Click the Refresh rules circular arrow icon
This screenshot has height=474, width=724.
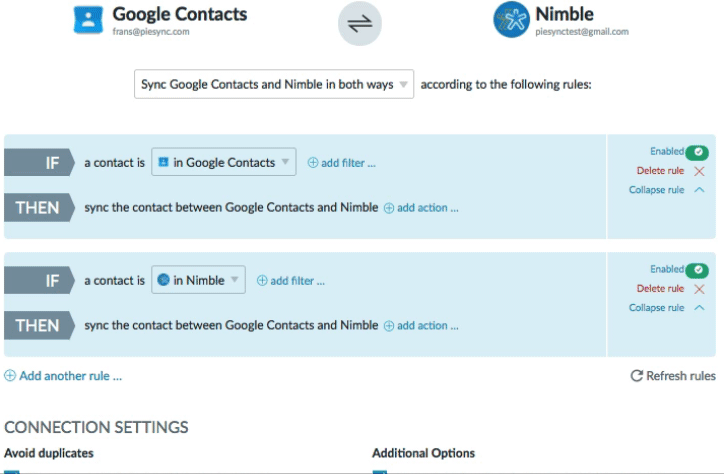point(637,376)
